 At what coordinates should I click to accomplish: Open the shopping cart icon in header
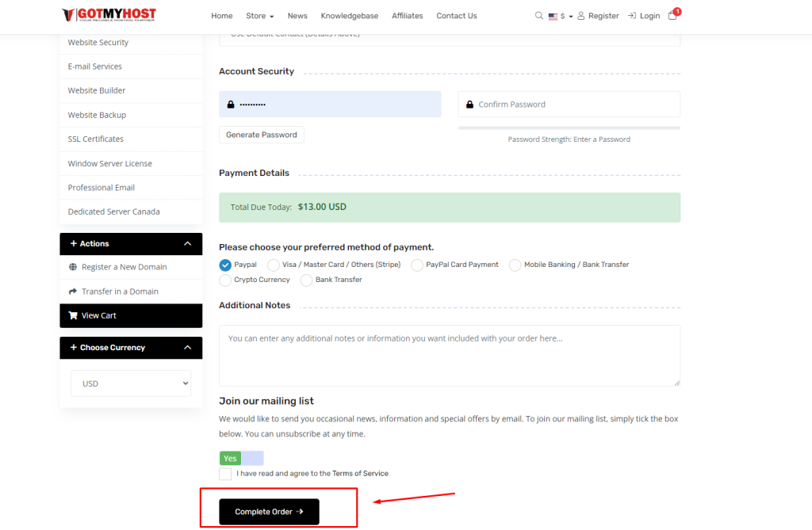point(672,15)
